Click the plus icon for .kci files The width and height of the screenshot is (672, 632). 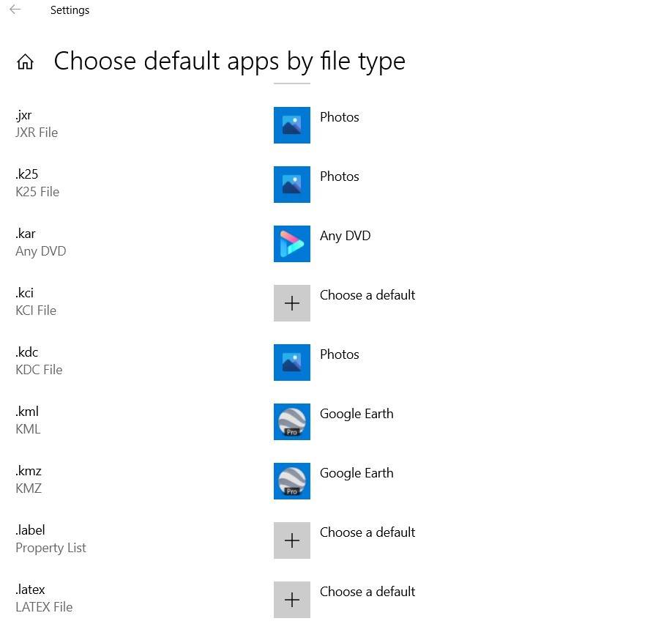(x=291, y=302)
